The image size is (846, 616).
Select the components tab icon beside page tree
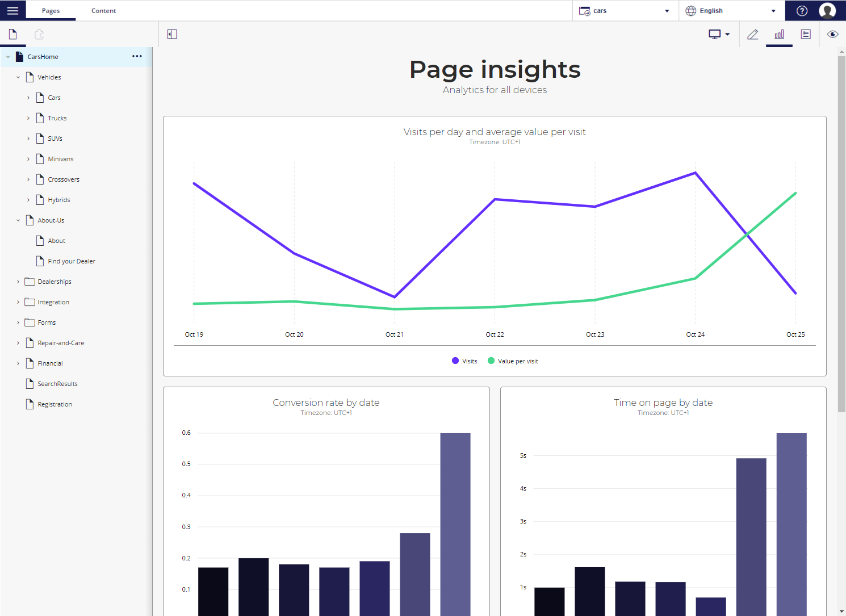tap(39, 34)
